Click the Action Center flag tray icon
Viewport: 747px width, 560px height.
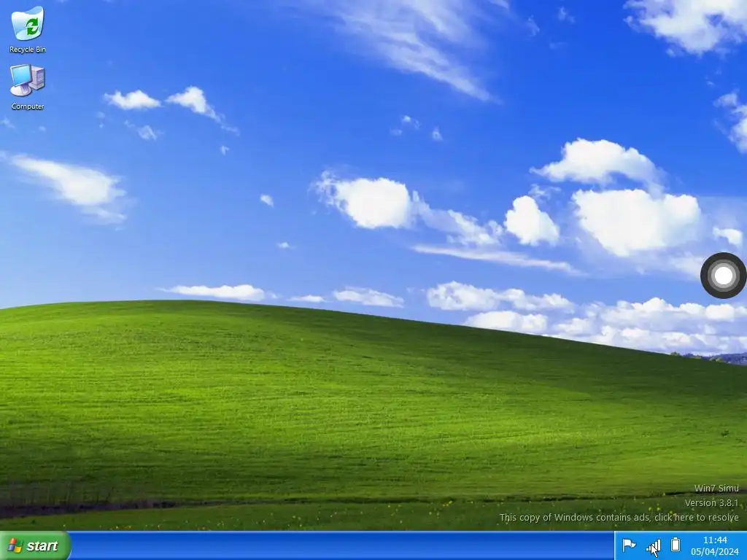(x=629, y=545)
